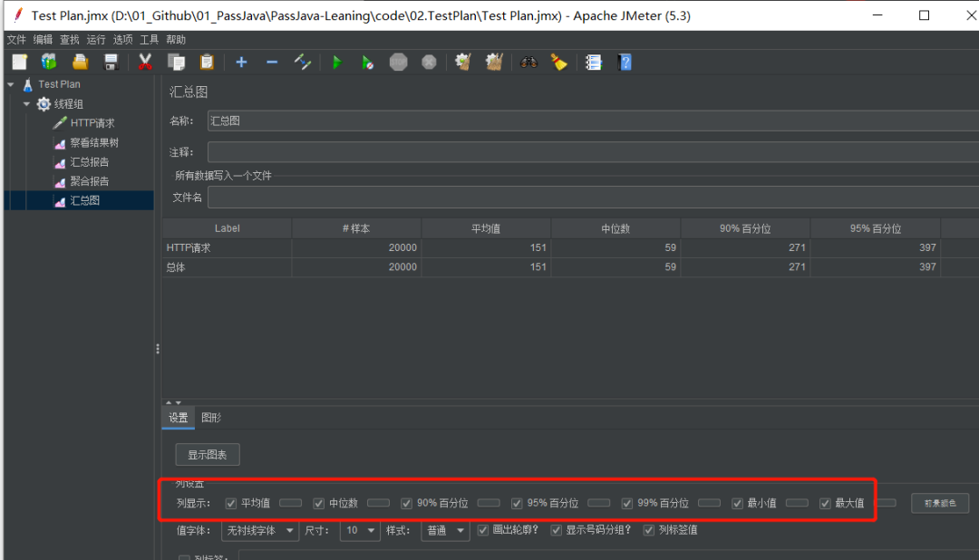Select 聚合报告 listener in tree
The width and height of the screenshot is (979, 560).
pyautogui.click(x=89, y=181)
